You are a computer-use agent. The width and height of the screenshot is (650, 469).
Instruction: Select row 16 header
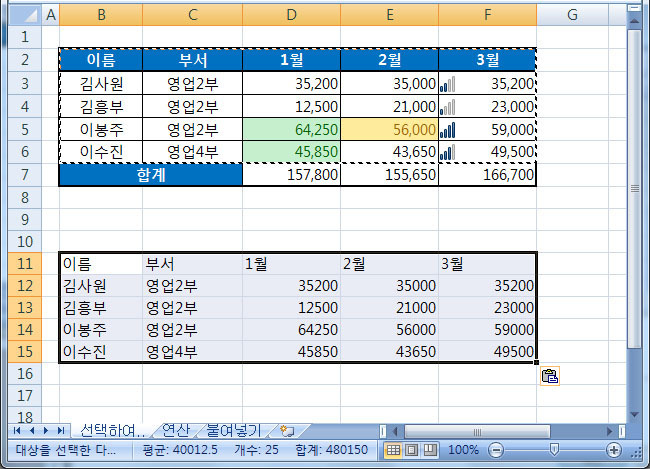click(25, 374)
